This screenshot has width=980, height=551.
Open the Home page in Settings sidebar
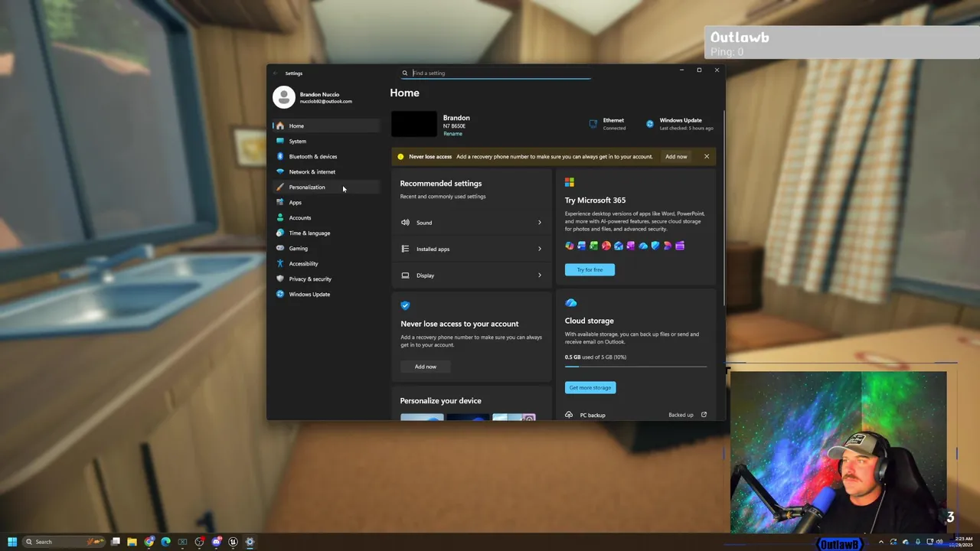point(325,126)
